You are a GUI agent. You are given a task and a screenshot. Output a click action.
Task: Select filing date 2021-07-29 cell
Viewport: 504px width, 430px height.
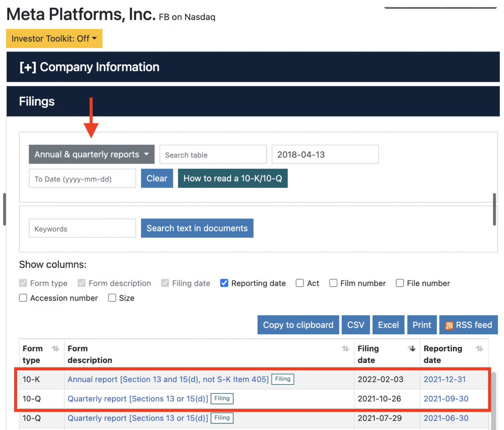[387, 418]
